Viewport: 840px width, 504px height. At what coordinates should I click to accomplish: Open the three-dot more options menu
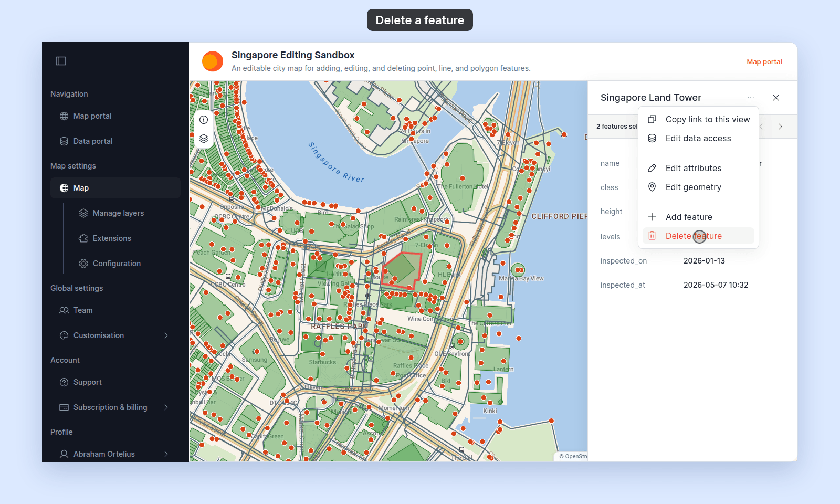tap(751, 98)
